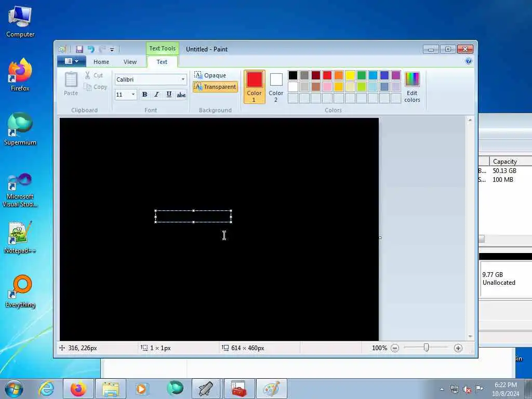Viewport: 532px width, 399px height.
Task: Click the red toolbox taskbar icon
Action: 239,389
